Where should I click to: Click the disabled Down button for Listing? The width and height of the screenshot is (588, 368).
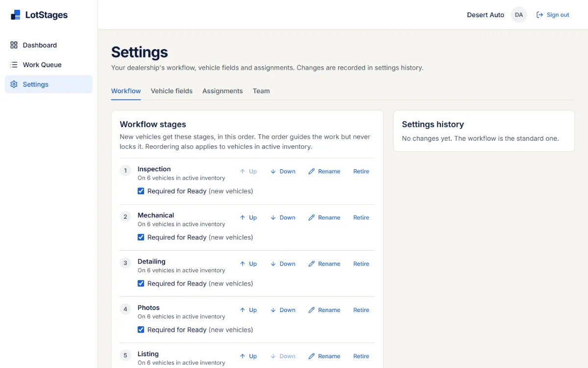(283, 356)
